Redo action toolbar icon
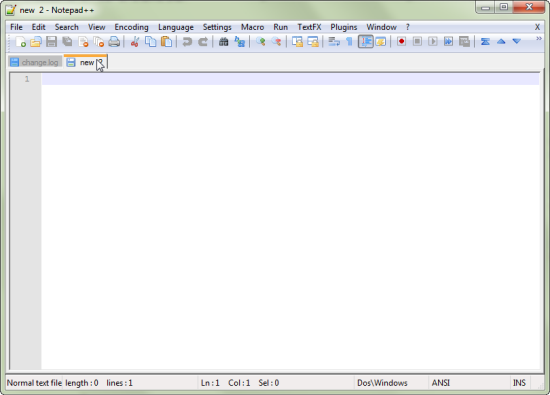550x395 pixels. pyautogui.click(x=203, y=42)
